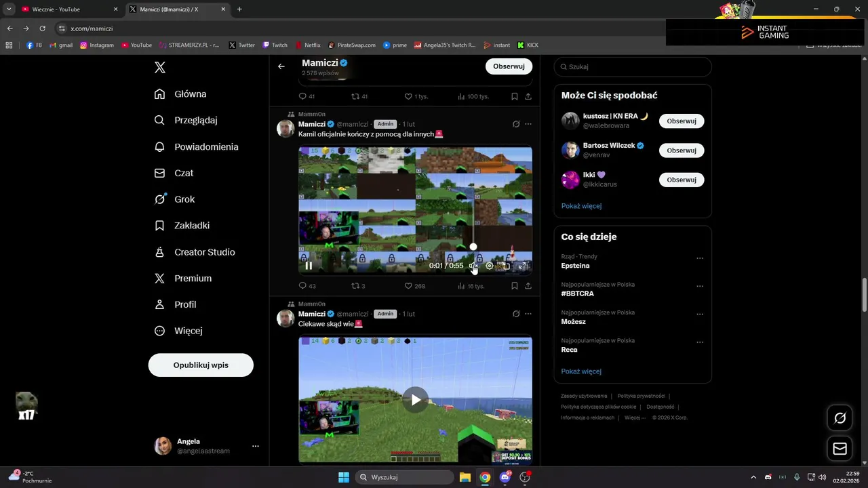
Task: Open more options on Ciekawe skąd wie post
Action: point(528,314)
